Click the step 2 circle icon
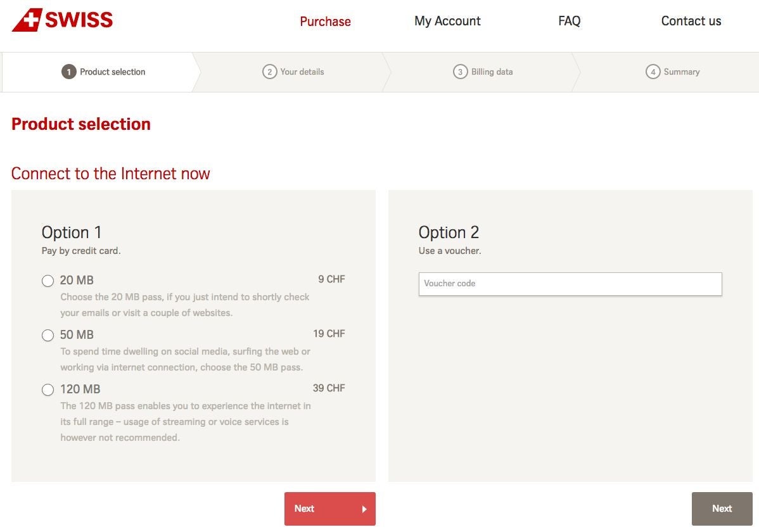This screenshot has width=759, height=532. (270, 72)
